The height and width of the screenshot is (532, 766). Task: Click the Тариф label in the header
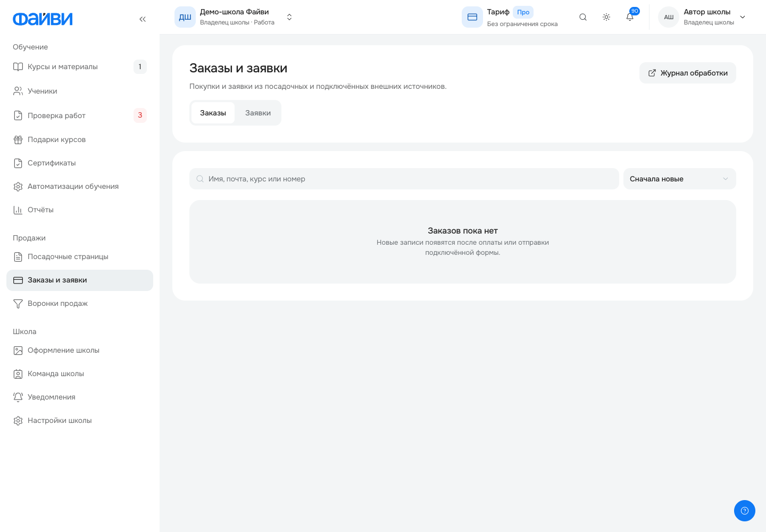[x=498, y=12]
